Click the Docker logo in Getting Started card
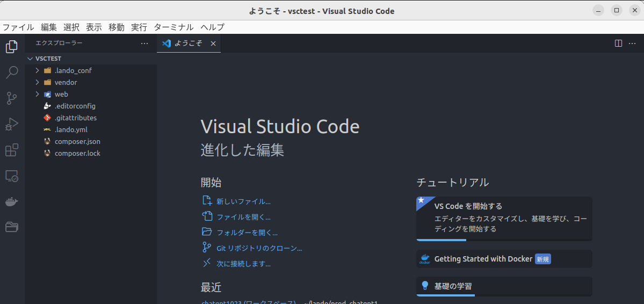 pos(425,259)
